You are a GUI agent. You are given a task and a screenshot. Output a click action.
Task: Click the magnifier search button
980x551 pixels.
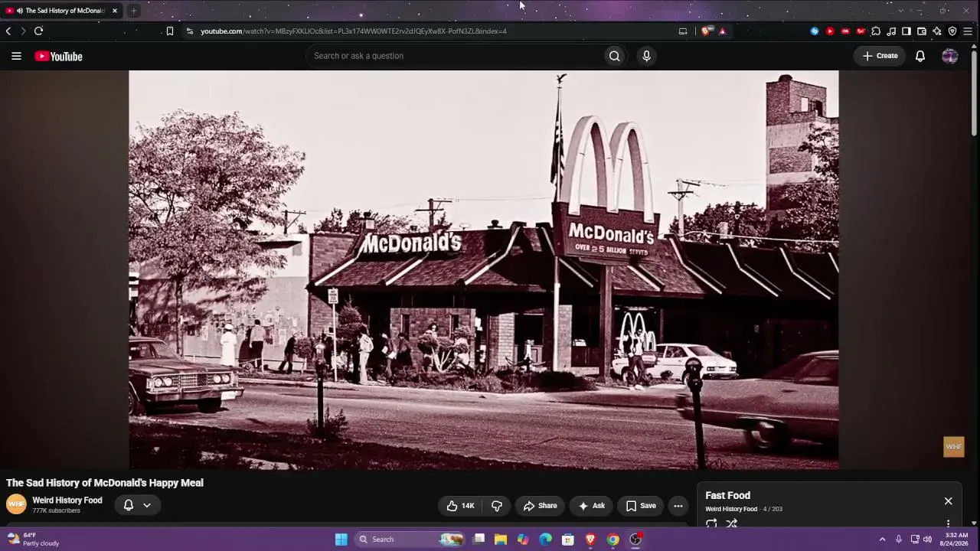(x=614, y=56)
